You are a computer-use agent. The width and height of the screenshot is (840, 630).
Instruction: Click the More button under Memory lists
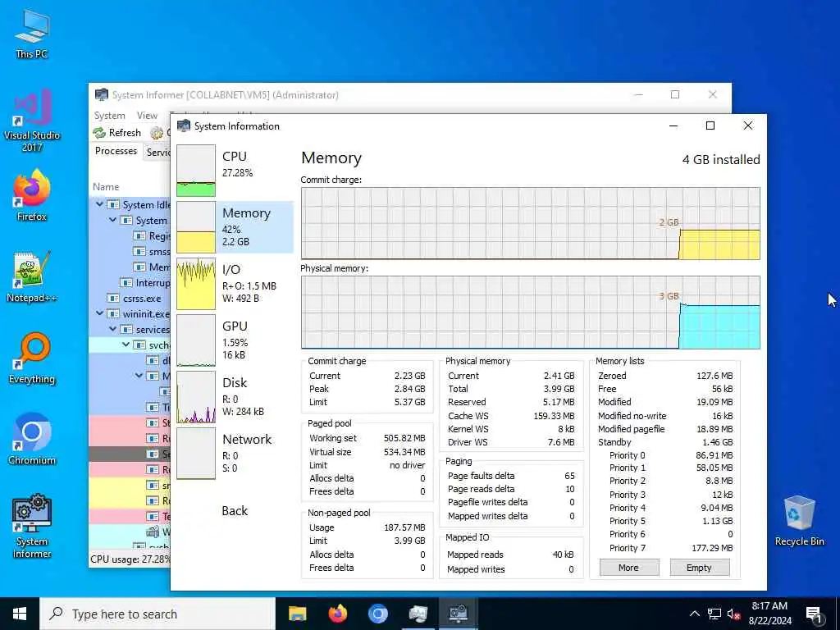click(629, 568)
